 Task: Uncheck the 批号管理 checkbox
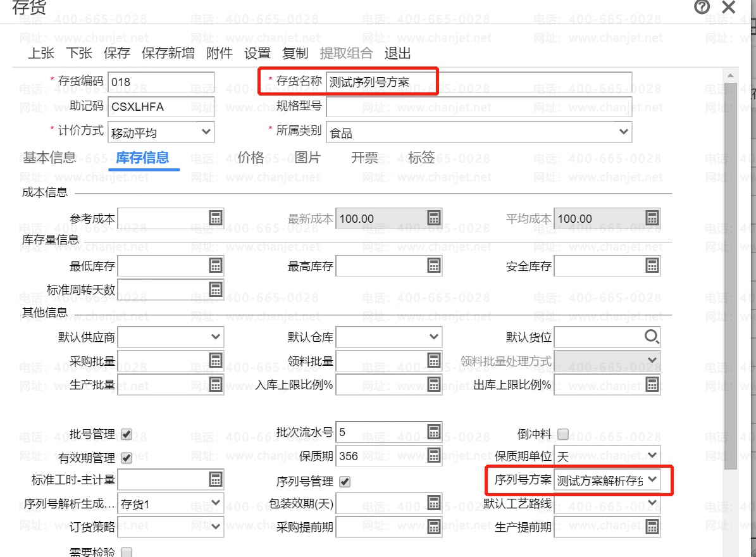pos(127,434)
